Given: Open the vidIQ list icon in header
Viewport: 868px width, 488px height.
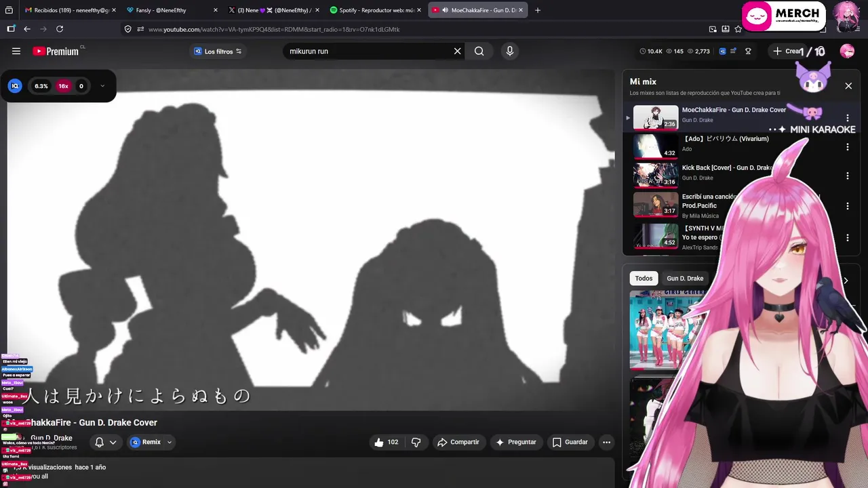Looking at the screenshot, I should (x=734, y=51).
